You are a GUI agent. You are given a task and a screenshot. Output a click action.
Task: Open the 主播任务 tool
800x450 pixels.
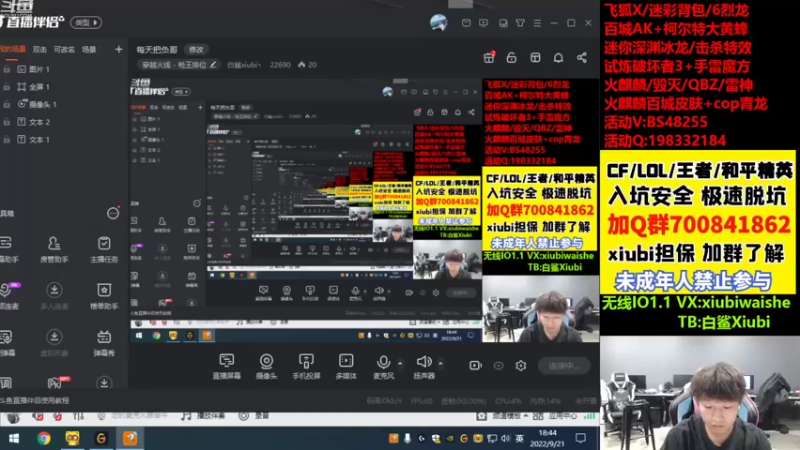pyautogui.click(x=104, y=249)
